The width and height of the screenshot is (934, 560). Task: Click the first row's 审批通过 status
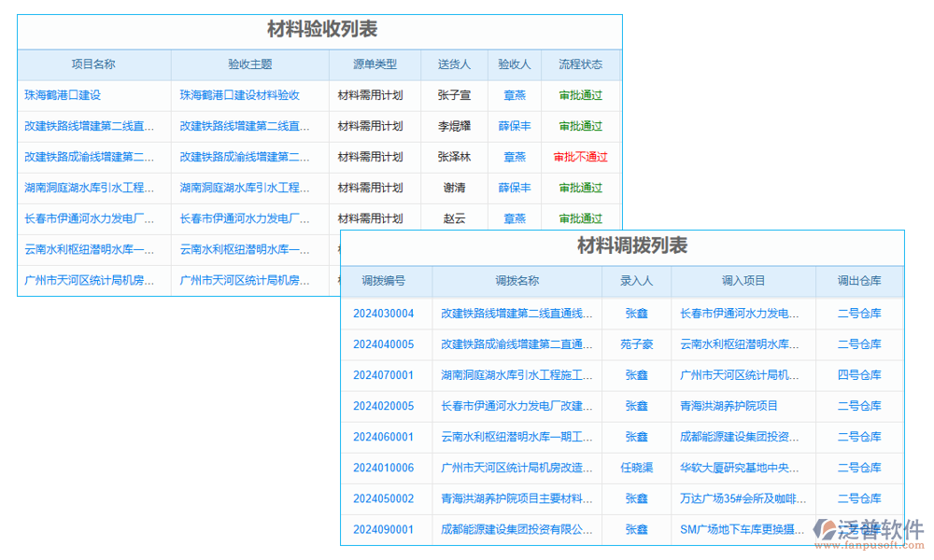pos(580,95)
